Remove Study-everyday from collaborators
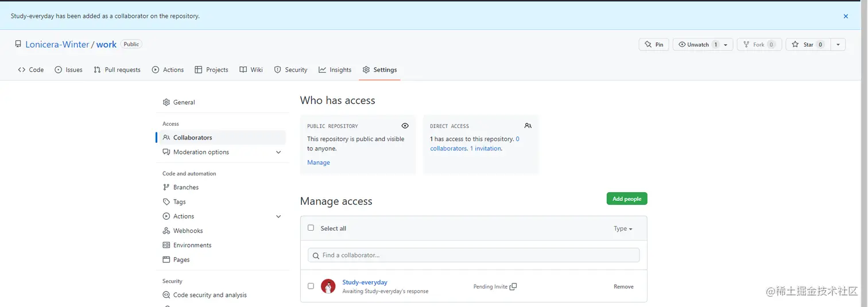This screenshot has width=868, height=307. coord(623,286)
